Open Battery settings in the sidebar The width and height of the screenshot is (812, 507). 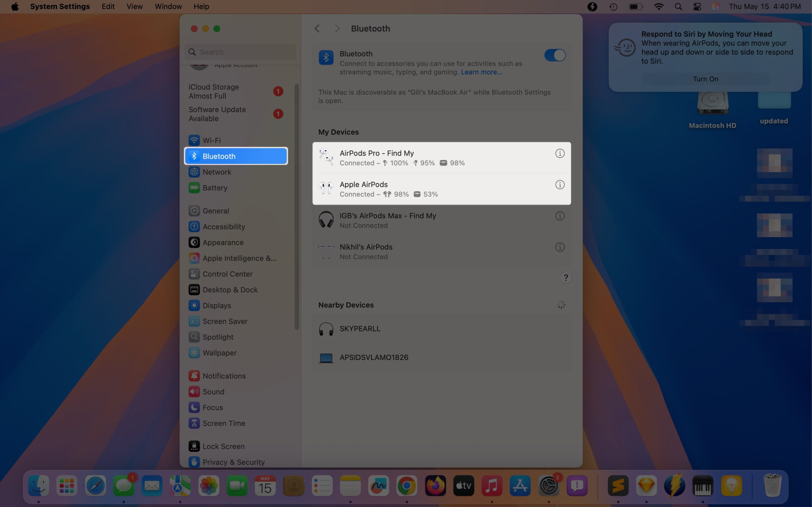[214, 188]
